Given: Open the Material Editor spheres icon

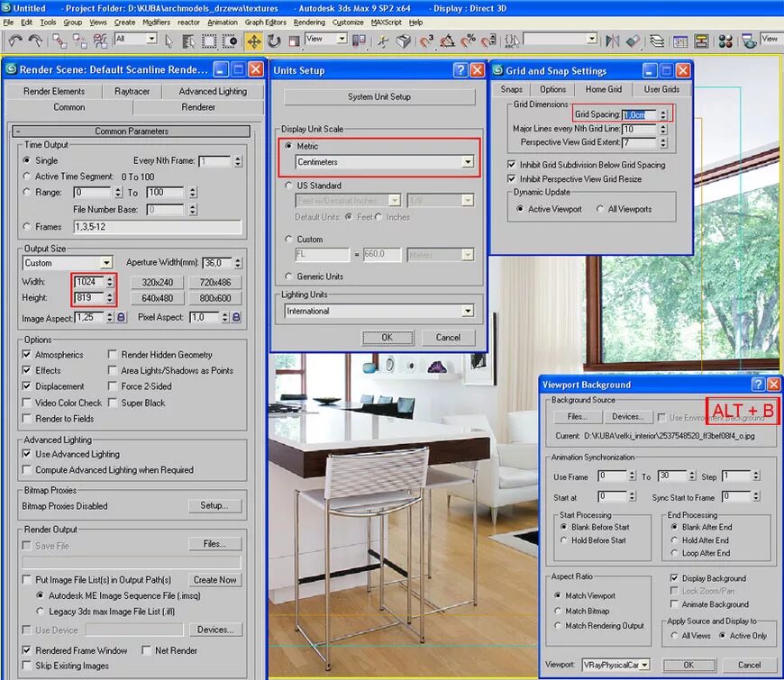Looking at the screenshot, I should (x=725, y=41).
